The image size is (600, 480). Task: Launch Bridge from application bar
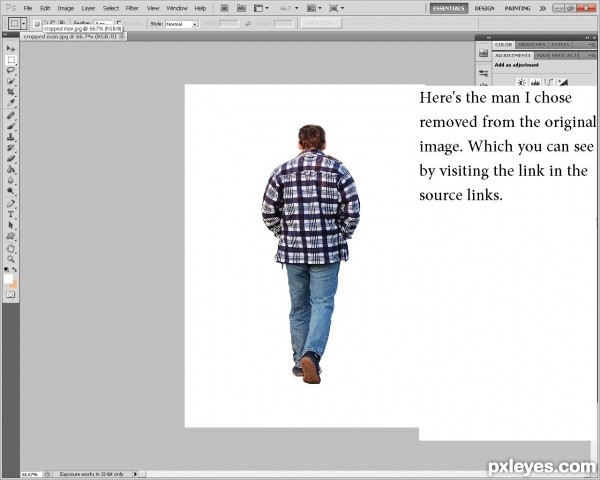[x=225, y=8]
